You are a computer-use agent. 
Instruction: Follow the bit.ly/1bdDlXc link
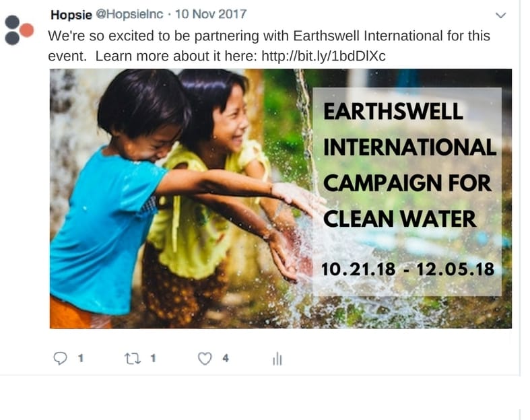click(323, 56)
